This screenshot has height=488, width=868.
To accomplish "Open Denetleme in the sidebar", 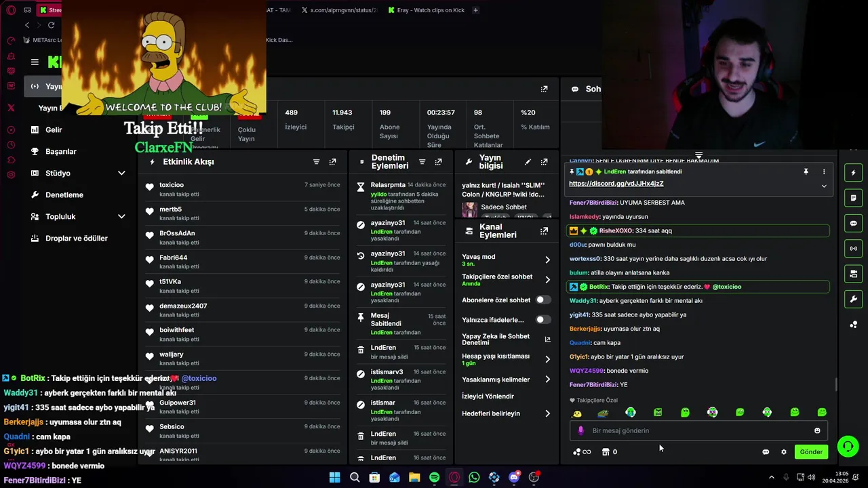I will [64, 195].
